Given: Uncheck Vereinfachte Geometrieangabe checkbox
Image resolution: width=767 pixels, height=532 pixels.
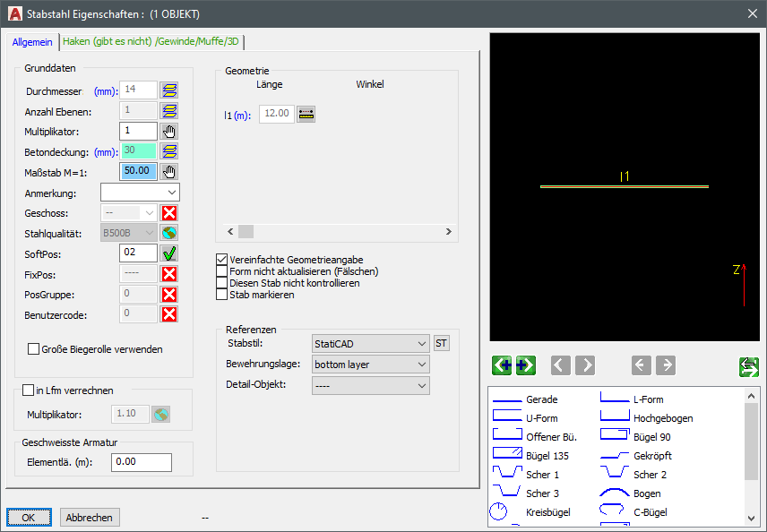Looking at the screenshot, I should pos(221,260).
